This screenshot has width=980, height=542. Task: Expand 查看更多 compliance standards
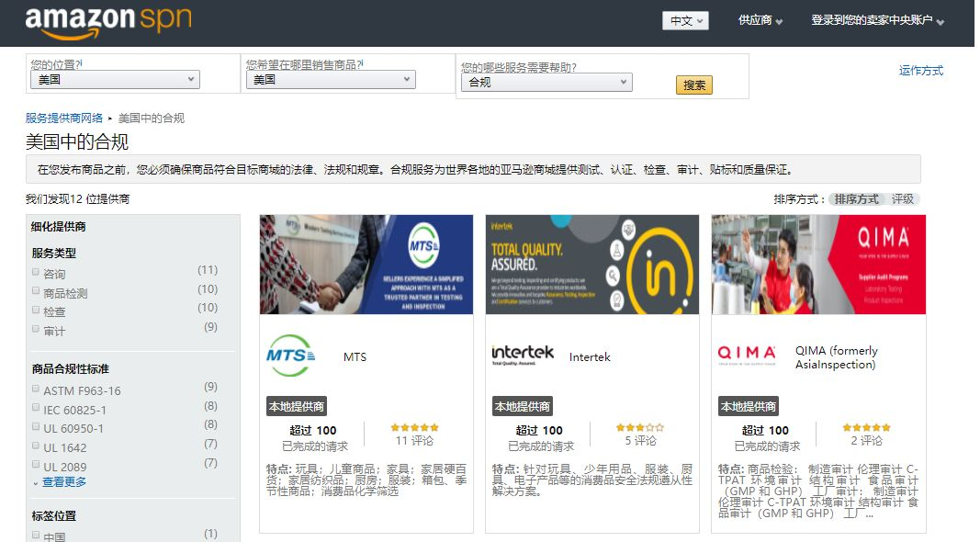[x=63, y=482]
